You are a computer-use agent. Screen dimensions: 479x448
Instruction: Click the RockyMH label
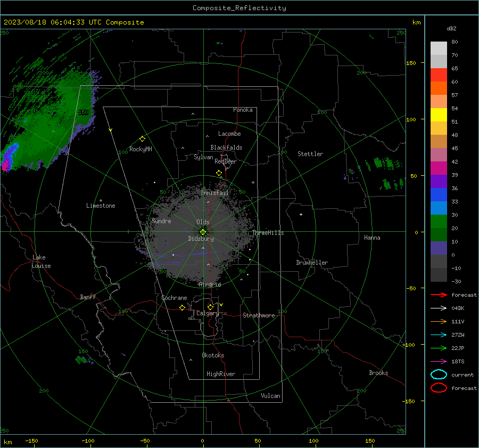[x=141, y=149]
